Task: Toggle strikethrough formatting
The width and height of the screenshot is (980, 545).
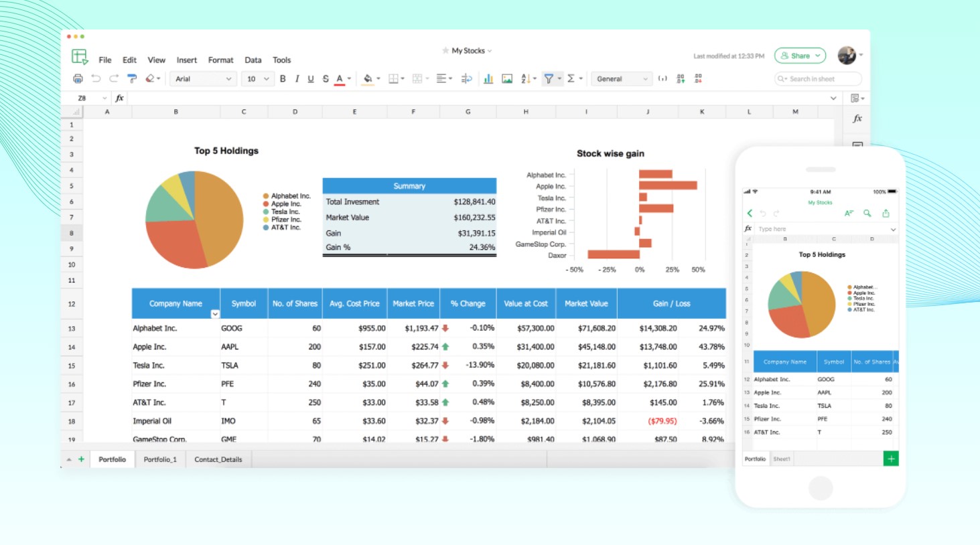Action: [x=326, y=79]
